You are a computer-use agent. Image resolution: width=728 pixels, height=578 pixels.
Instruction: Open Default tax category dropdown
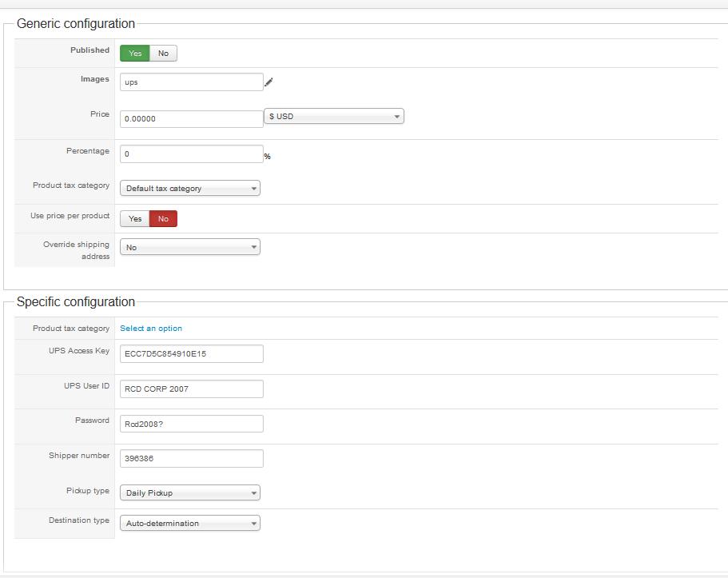click(190, 188)
